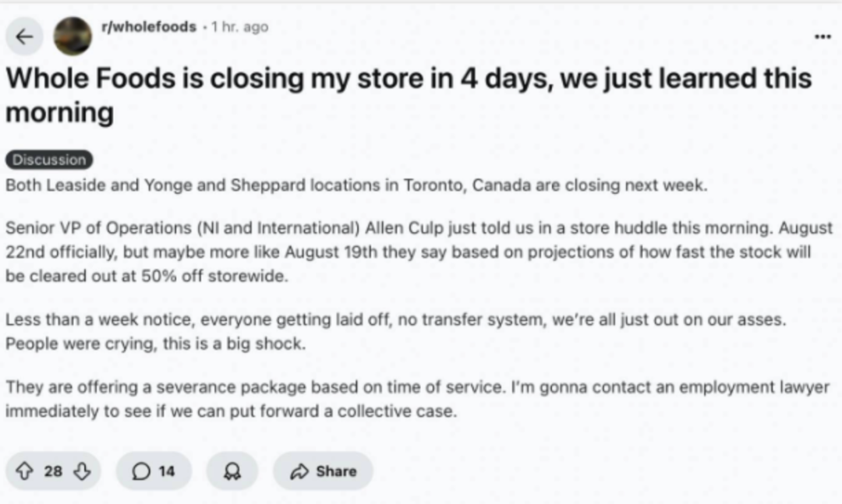Click the Share arrow icon
This screenshot has height=504, width=842.
click(x=299, y=471)
